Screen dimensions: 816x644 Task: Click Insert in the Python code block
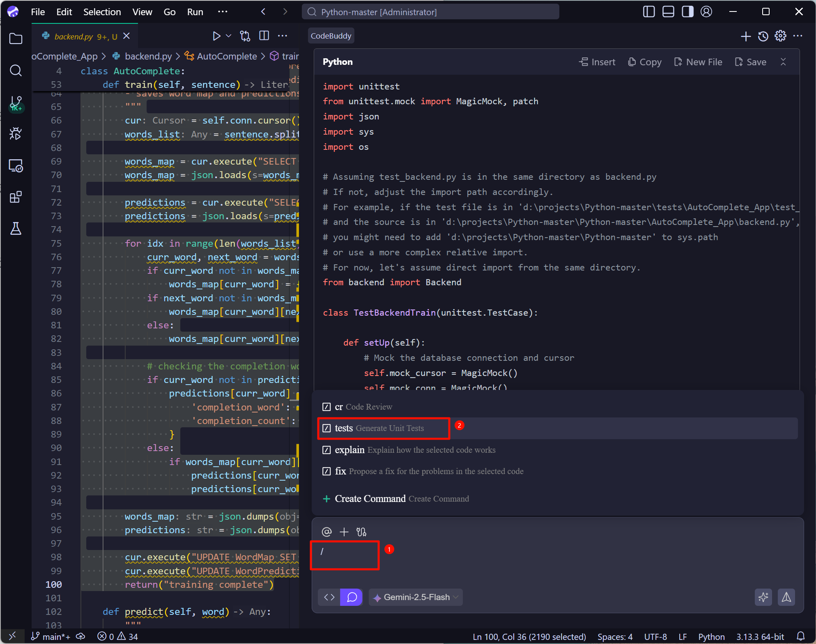point(597,62)
